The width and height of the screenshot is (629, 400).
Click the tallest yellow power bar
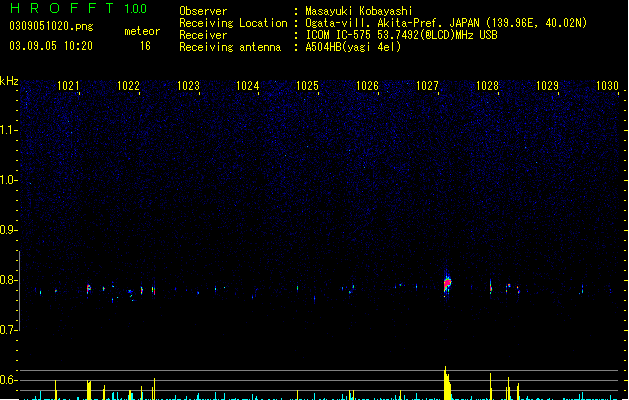pos(448,383)
